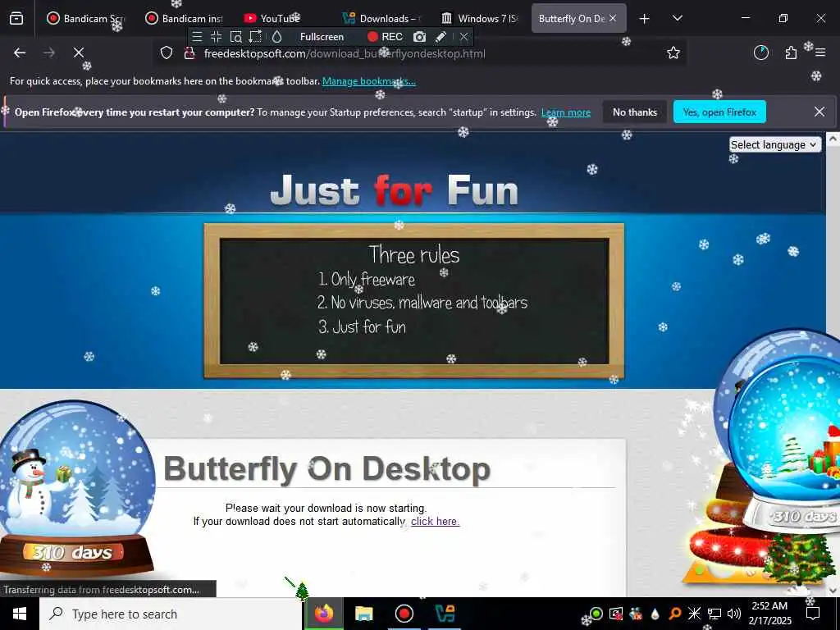Click the snowflake tray icon

694,614
